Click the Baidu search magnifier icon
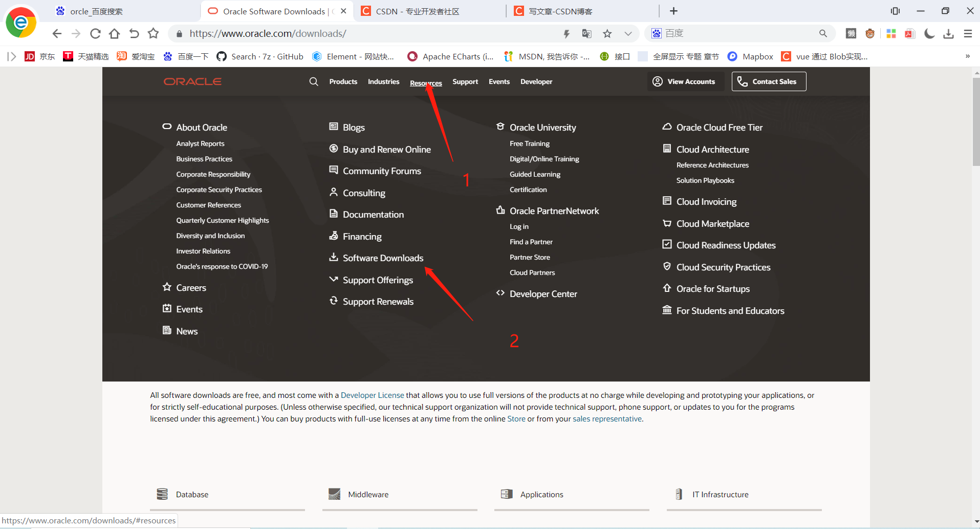The height and width of the screenshot is (529, 980). (823, 33)
